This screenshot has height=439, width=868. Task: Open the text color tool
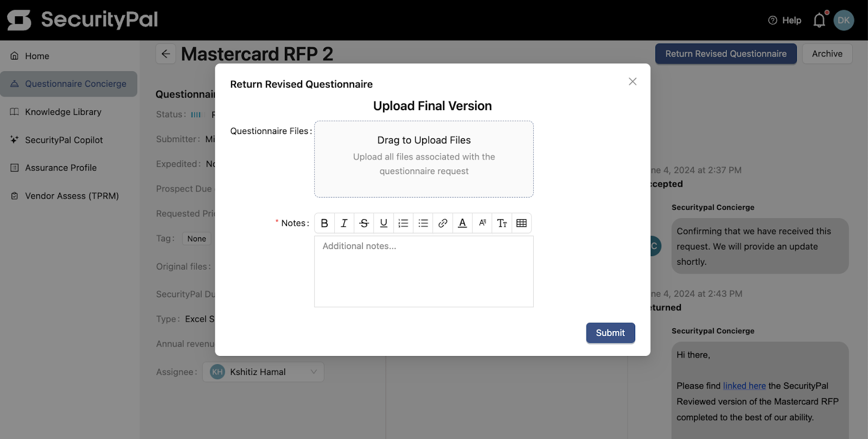(462, 223)
